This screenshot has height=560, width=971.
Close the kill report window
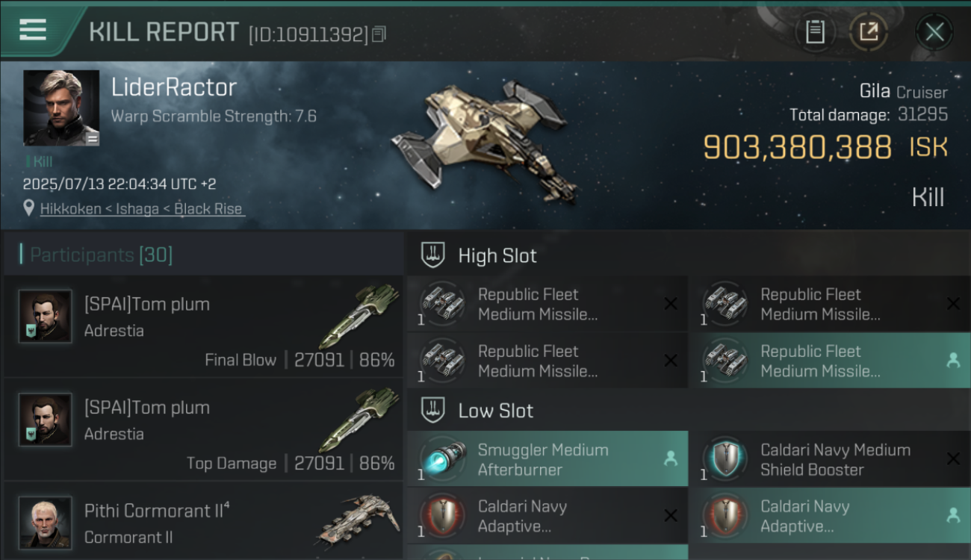point(934,32)
